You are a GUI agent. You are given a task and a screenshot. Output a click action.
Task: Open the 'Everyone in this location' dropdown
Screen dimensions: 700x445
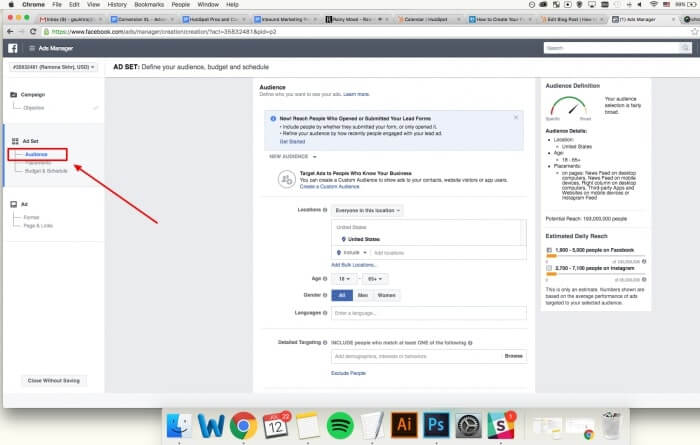tap(367, 210)
